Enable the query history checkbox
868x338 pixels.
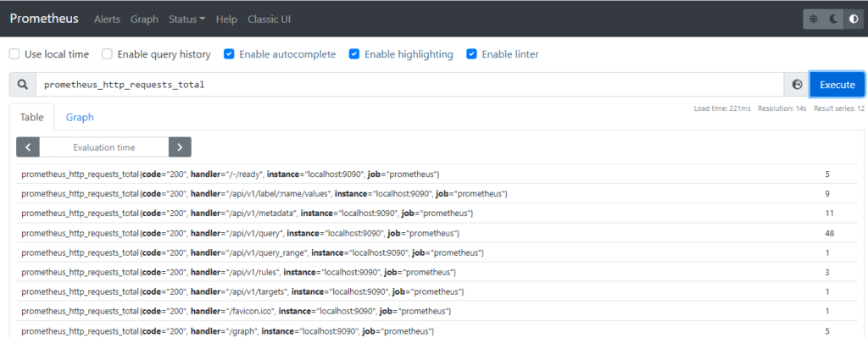click(x=108, y=54)
